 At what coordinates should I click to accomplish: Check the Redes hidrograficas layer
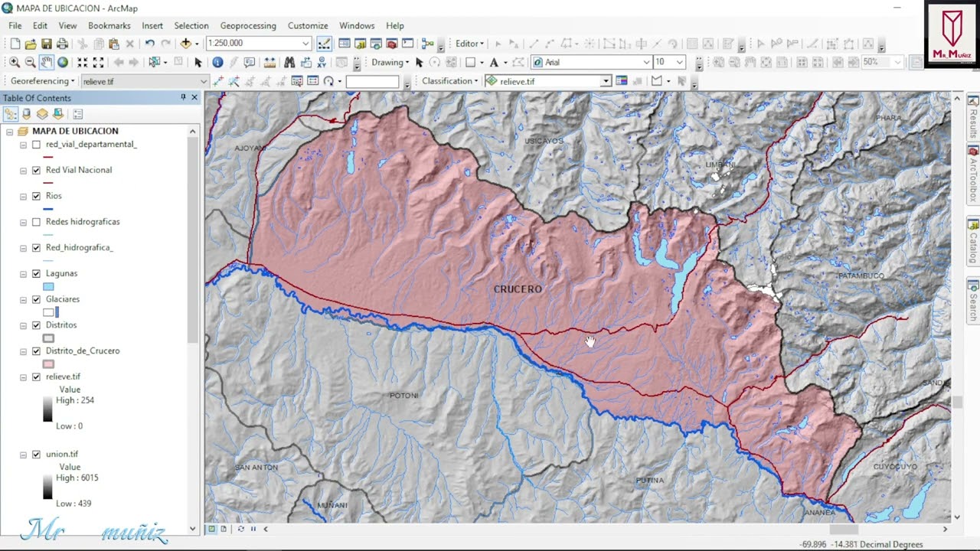click(x=36, y=222)
